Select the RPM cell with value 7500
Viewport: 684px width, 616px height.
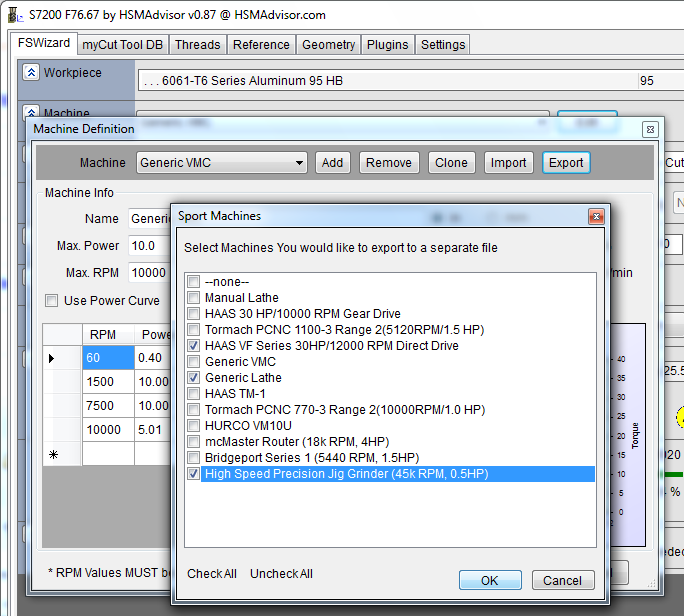tap(108, 406)
